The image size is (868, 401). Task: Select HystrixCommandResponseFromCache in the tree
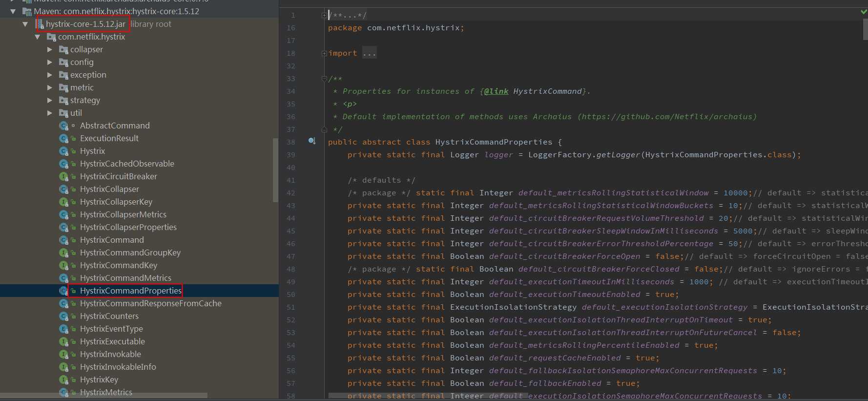tap(151, 303)
